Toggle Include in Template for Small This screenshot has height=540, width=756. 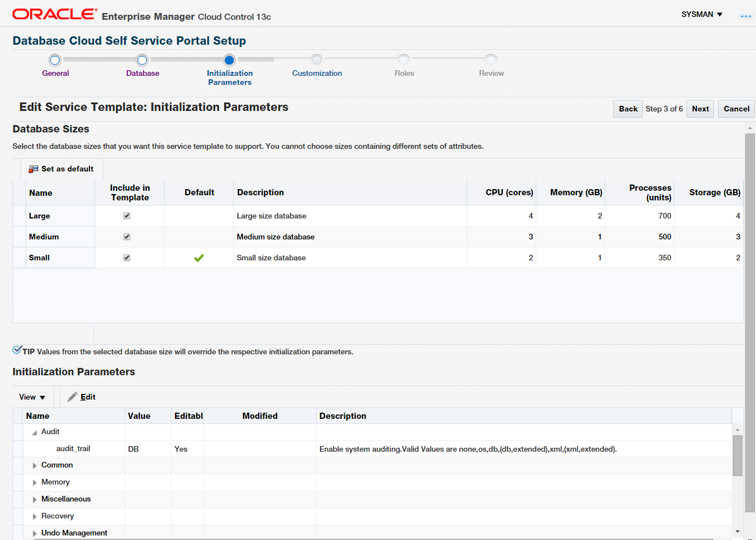127,258
